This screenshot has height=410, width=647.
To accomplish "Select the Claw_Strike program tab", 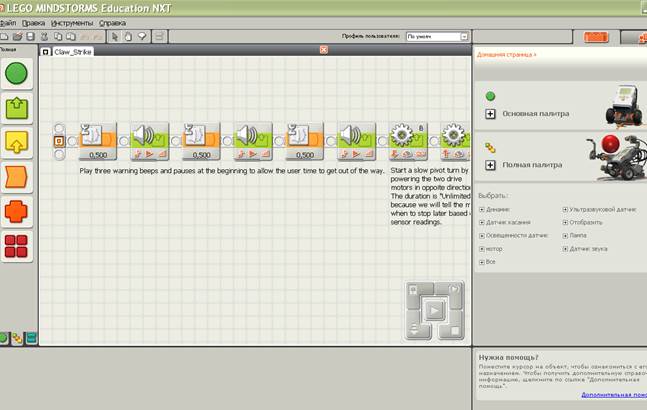I will tap(73, 52).
